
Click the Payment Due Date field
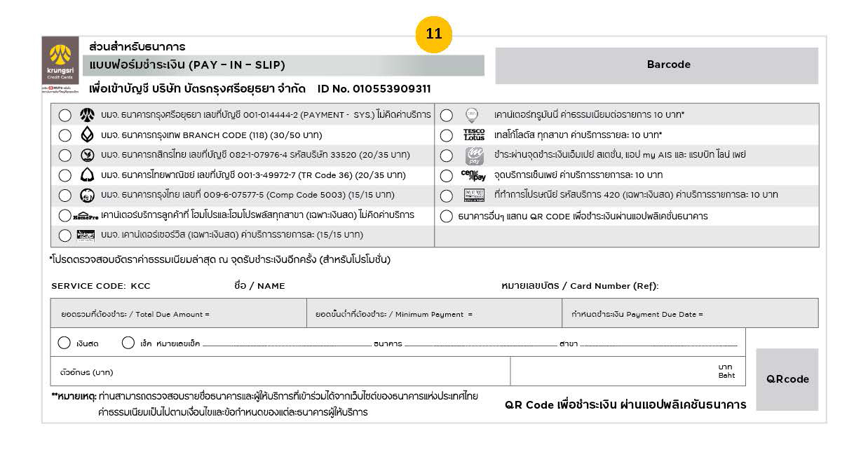pos(690,313)
